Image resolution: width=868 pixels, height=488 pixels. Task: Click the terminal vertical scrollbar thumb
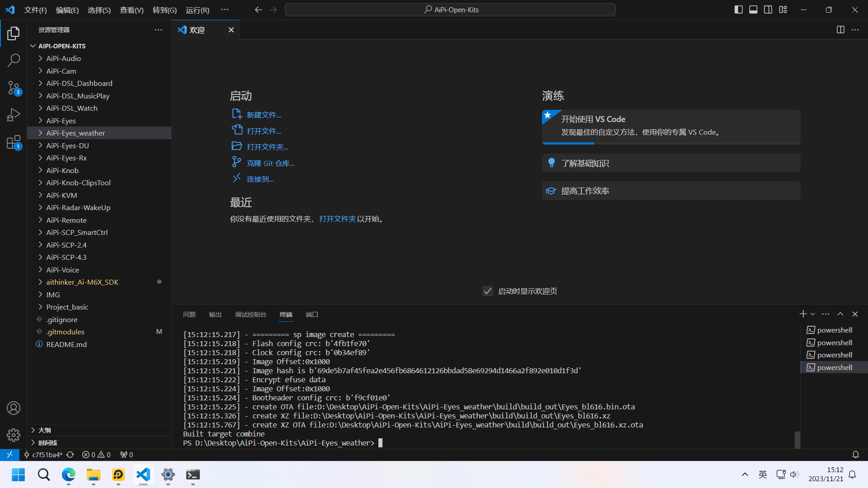797,440
